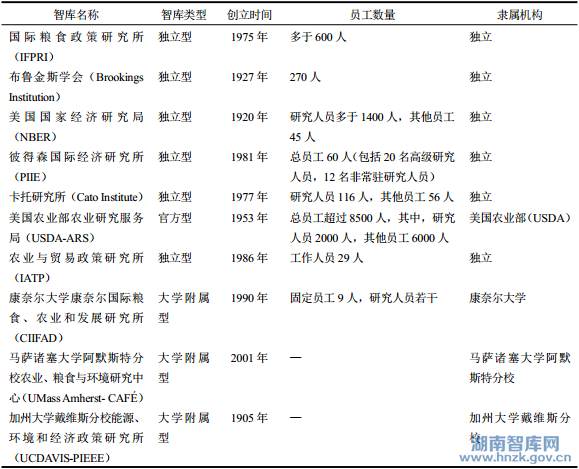Viewport: 579px width, 469px height.
Task: Click the founding year 1975 年
Action: click(249, 37)
